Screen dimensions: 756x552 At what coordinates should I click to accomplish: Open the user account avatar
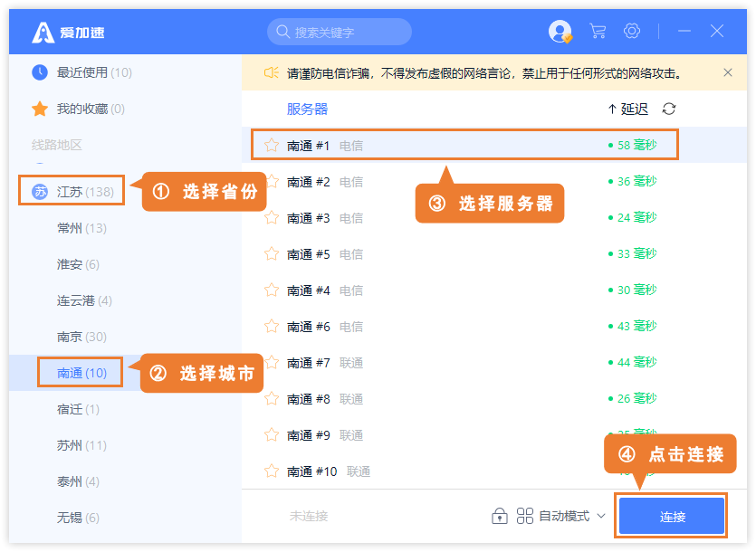point(560,32)
